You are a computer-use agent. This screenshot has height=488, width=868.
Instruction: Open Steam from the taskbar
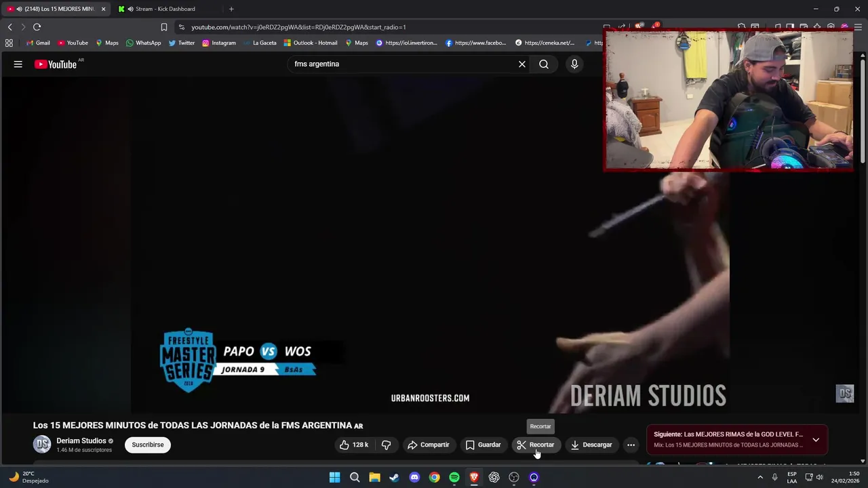tap(394, 477)
